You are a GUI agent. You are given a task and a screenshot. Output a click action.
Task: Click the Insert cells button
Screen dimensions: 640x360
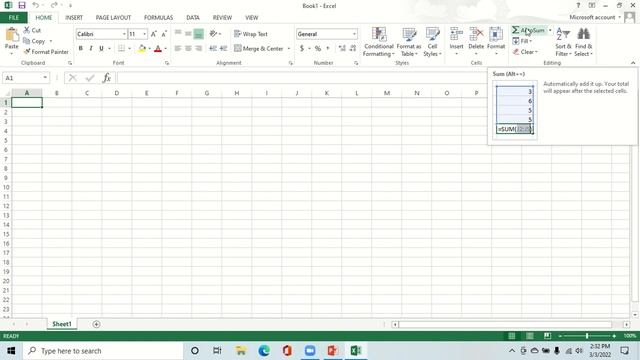[x=456, y=41]
